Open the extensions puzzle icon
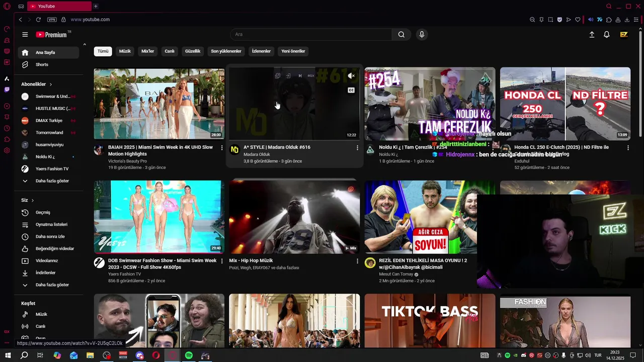This screenshot has height=362, width=644. (609, 20)
